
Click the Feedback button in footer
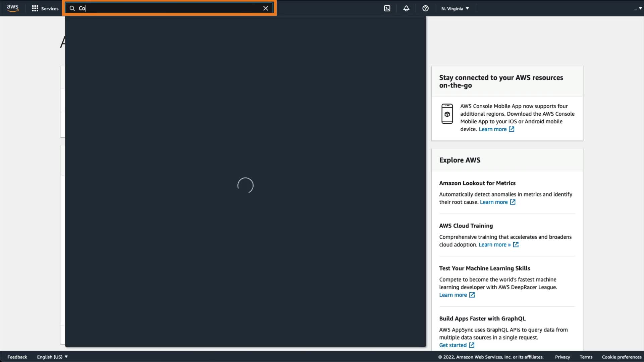click(17, 357)
